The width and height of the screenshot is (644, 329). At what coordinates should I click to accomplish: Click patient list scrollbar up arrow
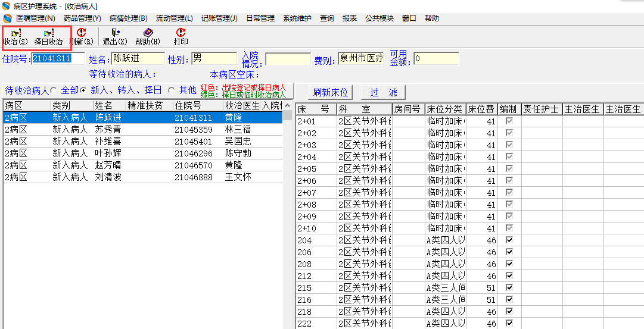click(x=288, y=105)
